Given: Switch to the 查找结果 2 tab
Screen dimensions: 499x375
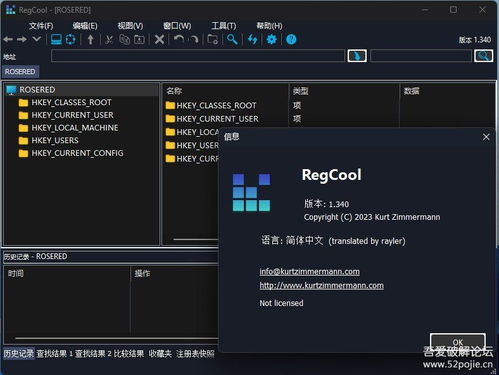Looking at the screenshot, I should [x=93, y=354].
